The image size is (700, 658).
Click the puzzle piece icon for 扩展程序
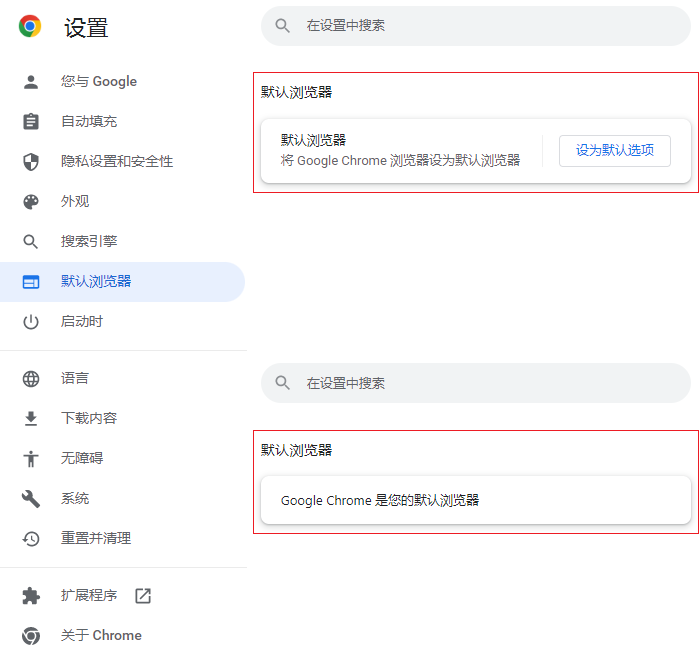31,596
